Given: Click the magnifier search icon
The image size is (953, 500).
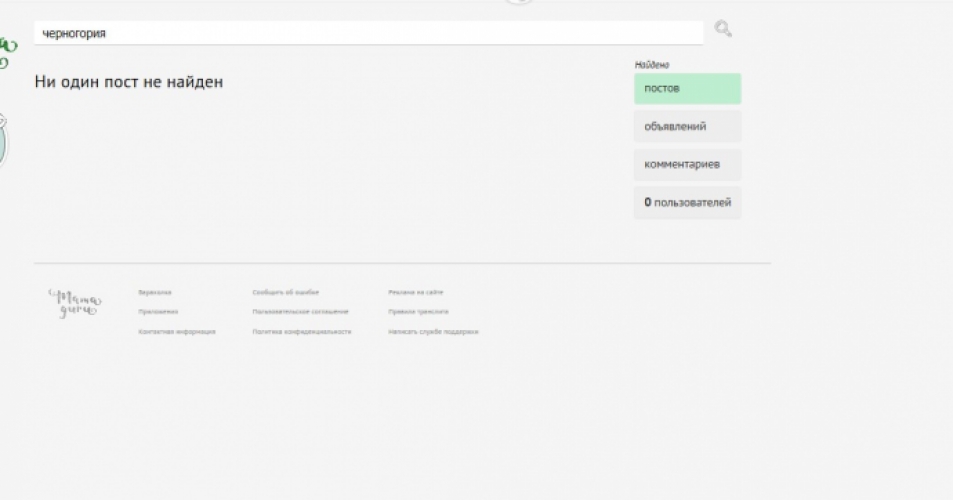Looking at the screenshot, I should (x=723, y=30).
